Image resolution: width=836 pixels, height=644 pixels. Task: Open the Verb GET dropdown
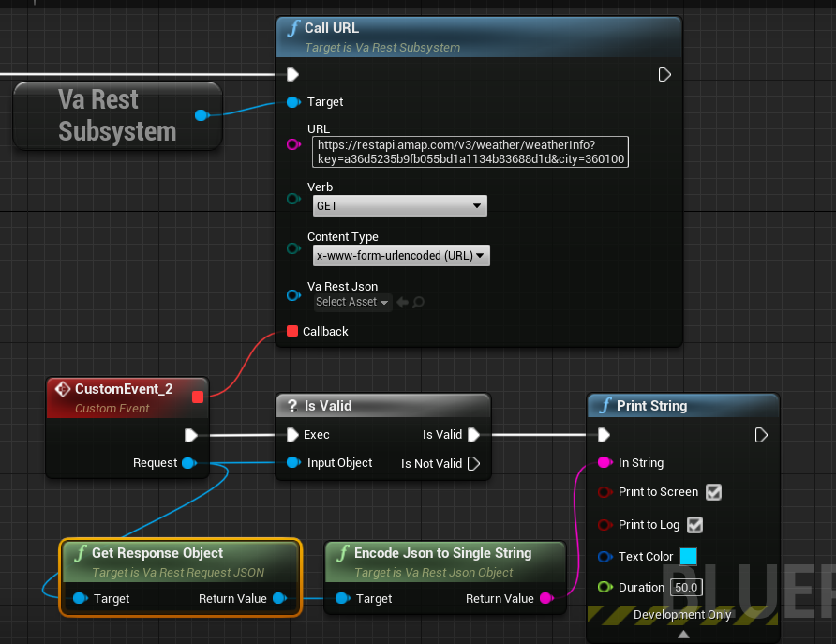point(399,205)
